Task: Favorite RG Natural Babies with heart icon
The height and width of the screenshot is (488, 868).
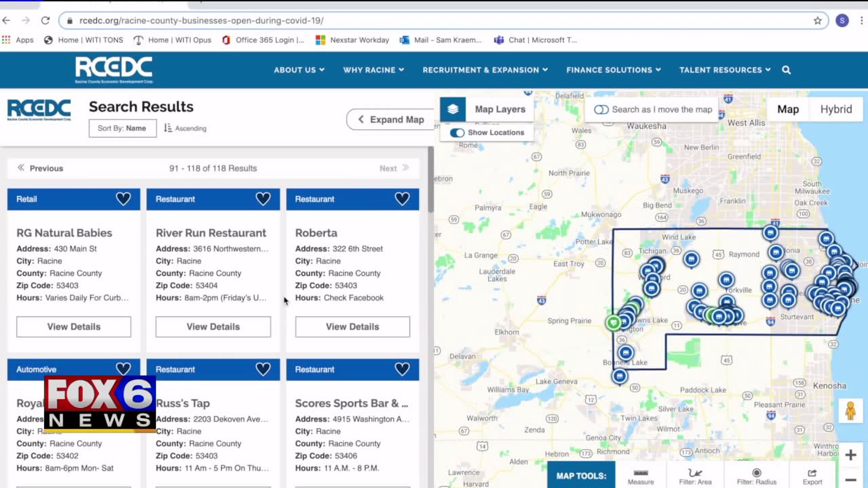Action: (x=123, y=199)
